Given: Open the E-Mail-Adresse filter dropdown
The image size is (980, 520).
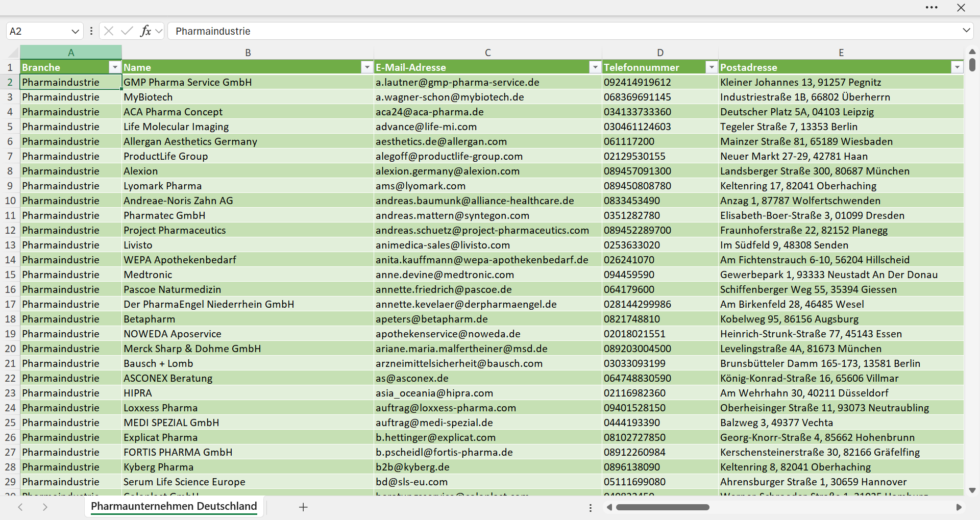Looking at the screenshot, I should 595,67.
